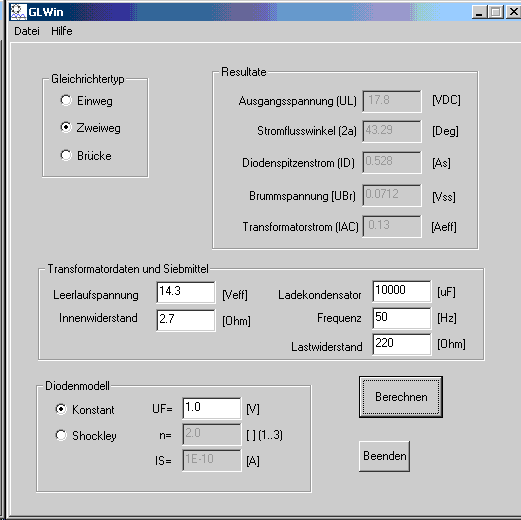Click the UF= diode voltage field
This screenshot has height=520, width=521.
click(212, 408)
